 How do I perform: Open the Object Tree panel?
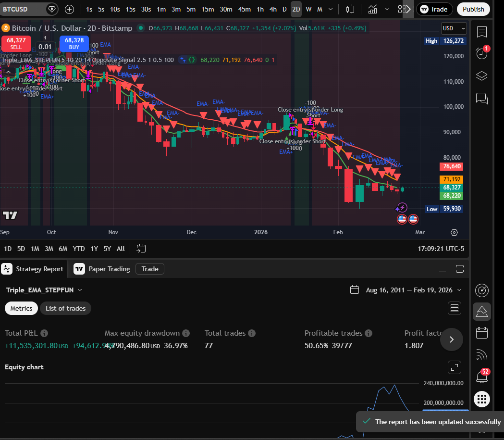pyautogui.click(x=481, y=75)
